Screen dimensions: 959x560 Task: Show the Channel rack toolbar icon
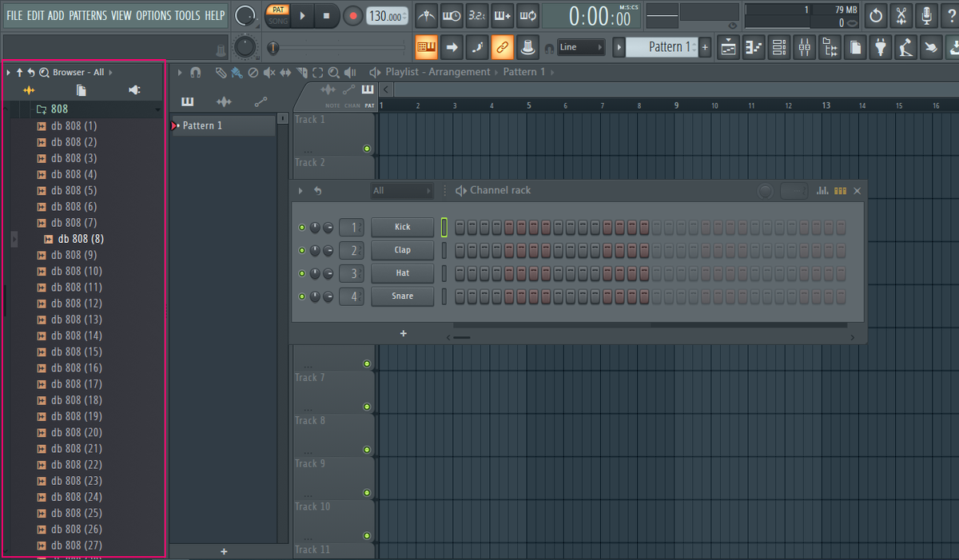[x=779, y=47]
